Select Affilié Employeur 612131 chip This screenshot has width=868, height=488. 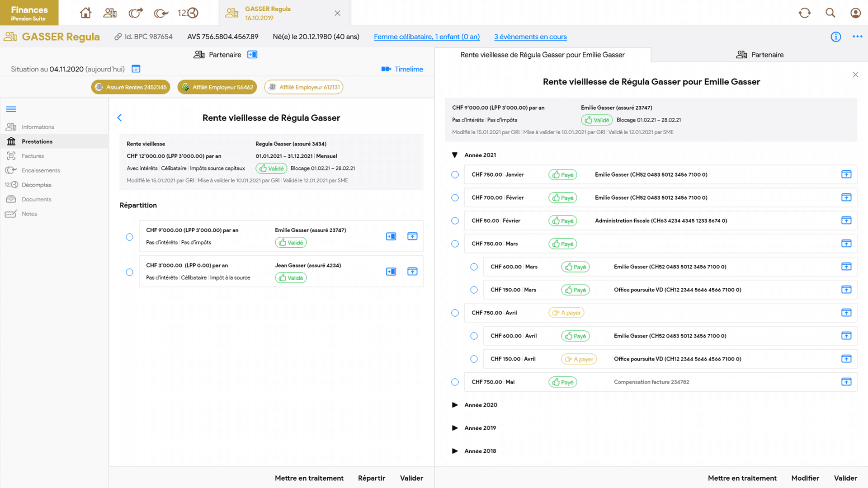304,87
